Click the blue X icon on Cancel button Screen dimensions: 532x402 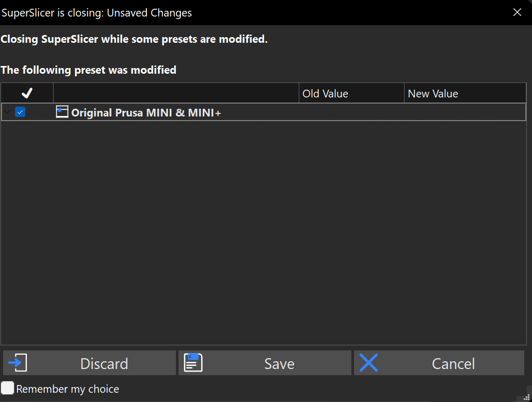(369, 363)
